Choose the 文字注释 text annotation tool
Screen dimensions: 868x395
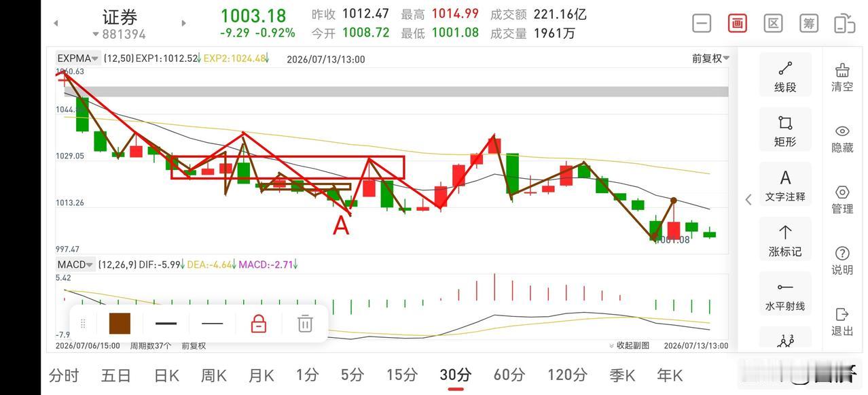[785, 185]
